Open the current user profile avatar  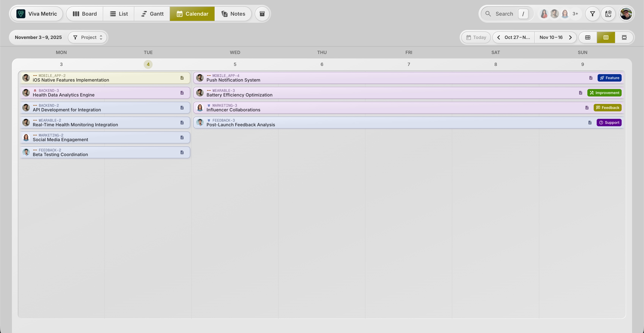pyautogui.click(x=626, y=14)
